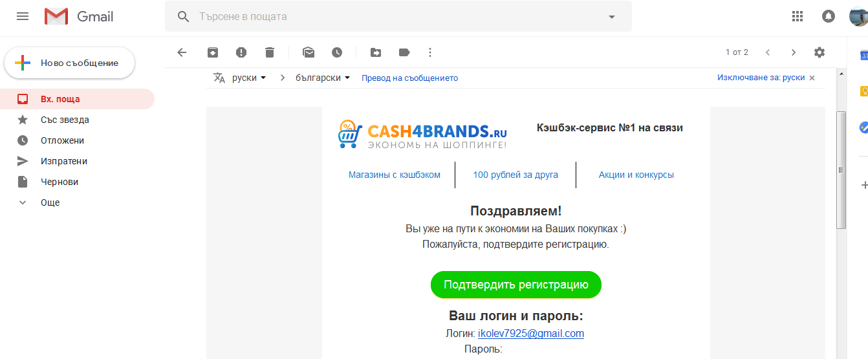This screenshot has height=359, width=868.
Task: Go to older message chevron
Action: pyautogui.click(x=794, y=52)
